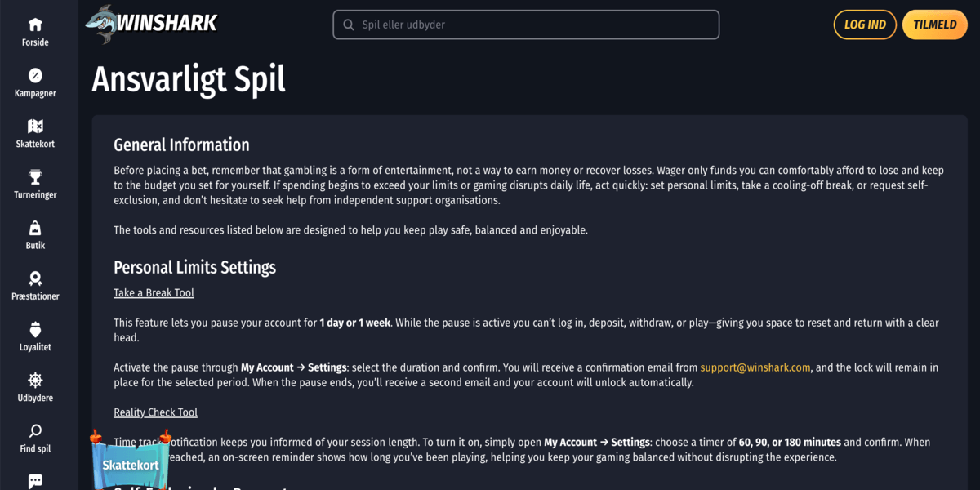The image size is (980, 490).
Task: Select the Skattekort map icon in sidebar
Action: pyautogui.click(x=35, y=127)
